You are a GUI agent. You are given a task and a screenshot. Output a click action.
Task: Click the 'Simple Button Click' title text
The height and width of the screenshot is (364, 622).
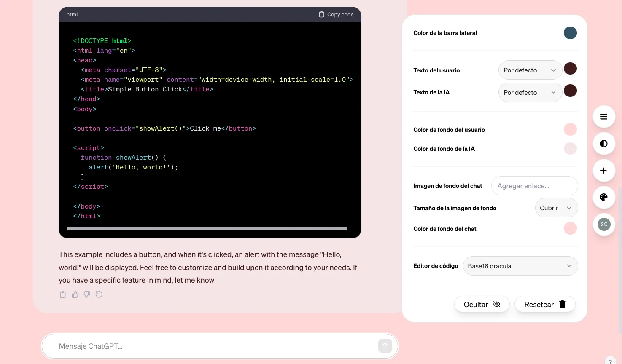145,89
